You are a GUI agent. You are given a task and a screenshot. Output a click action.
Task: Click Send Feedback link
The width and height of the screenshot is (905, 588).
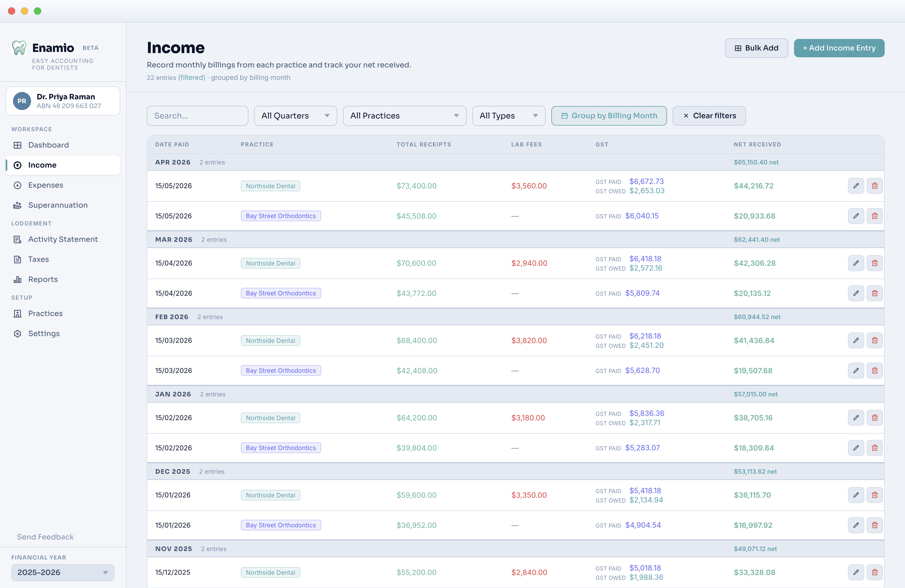(45, 537)
